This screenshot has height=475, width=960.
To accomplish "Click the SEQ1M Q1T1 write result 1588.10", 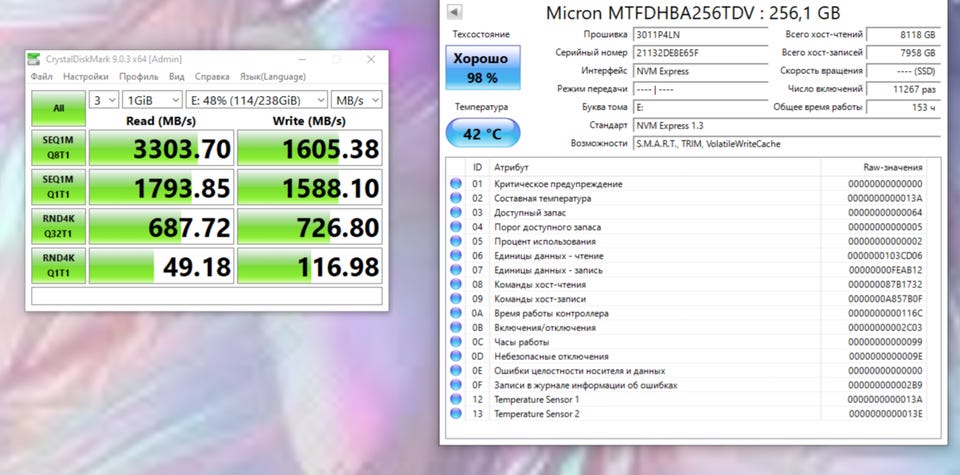I will coord(310,187).
